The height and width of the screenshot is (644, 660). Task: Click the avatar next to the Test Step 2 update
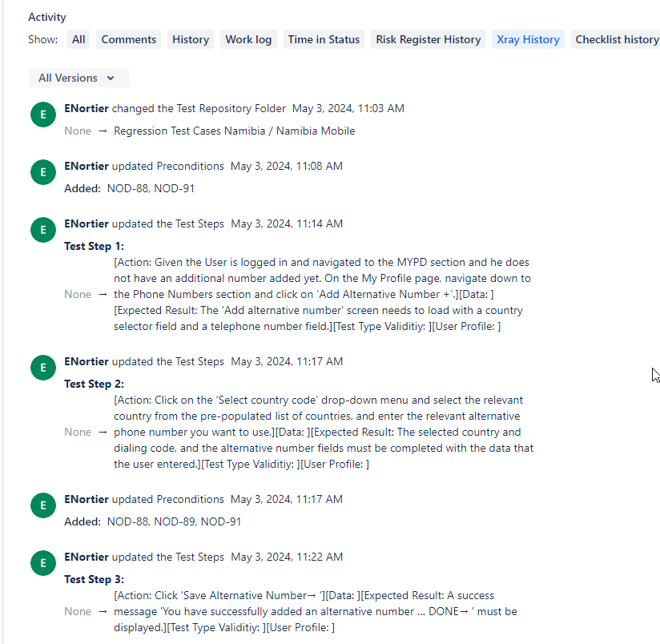[x=42, y=368]
